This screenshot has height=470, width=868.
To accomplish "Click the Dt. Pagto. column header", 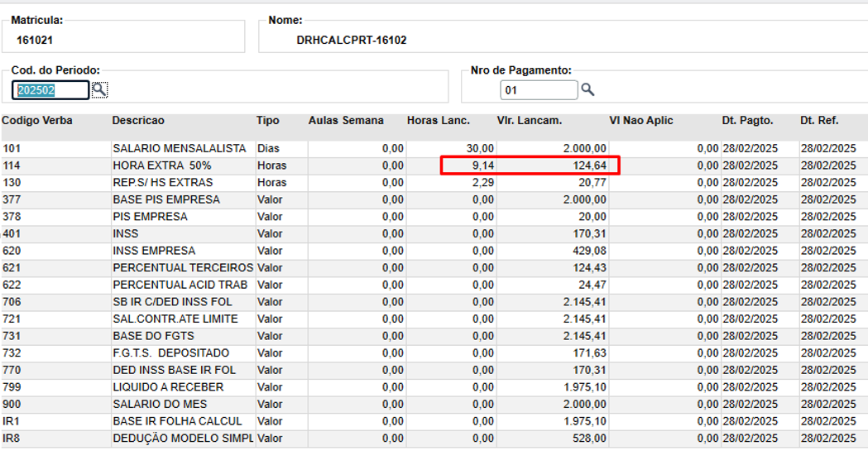I will 747,121.
